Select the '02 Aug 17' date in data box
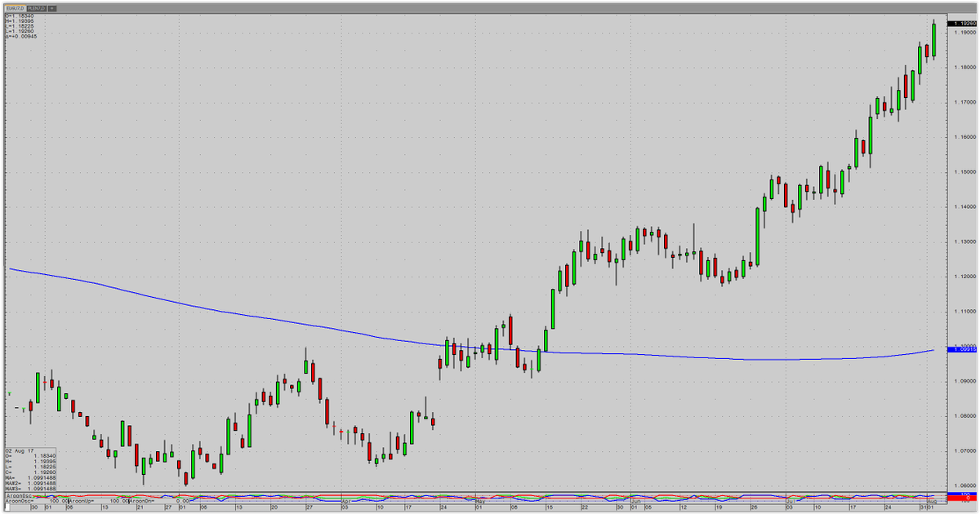 point(21,450)
